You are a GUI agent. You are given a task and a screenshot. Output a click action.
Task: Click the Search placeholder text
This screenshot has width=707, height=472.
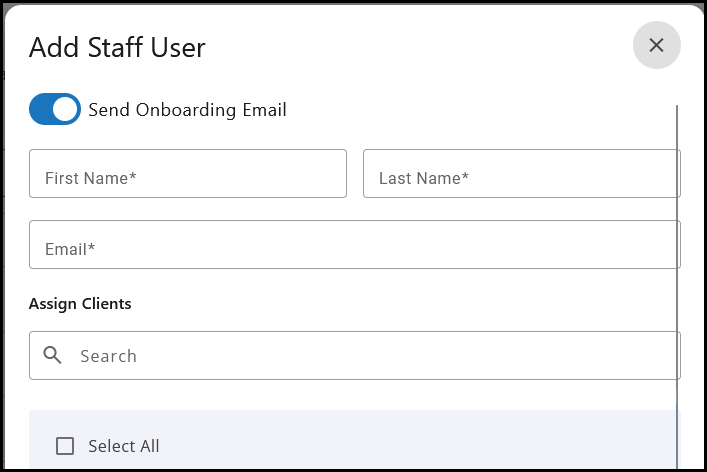(x=108, y=356)
